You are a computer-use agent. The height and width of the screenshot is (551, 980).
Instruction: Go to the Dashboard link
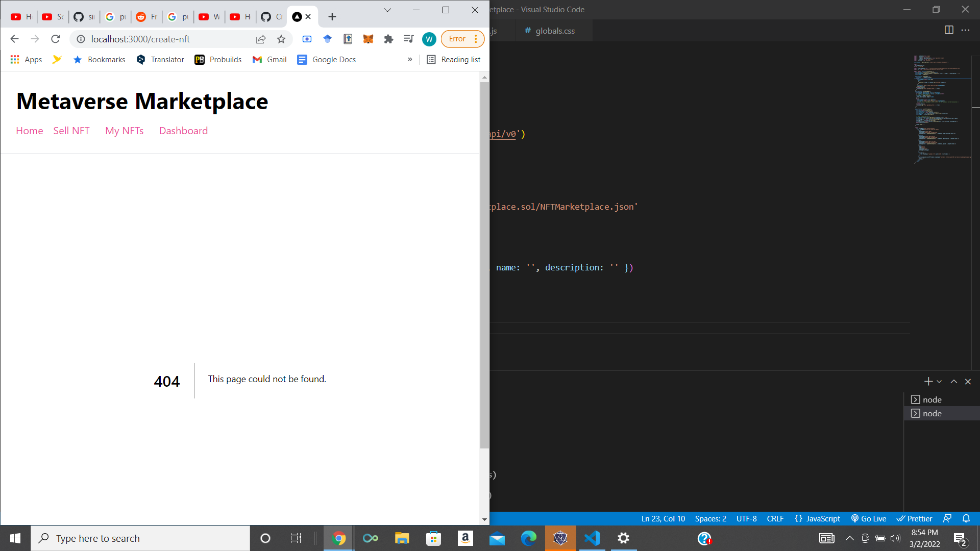click(183, 131)
